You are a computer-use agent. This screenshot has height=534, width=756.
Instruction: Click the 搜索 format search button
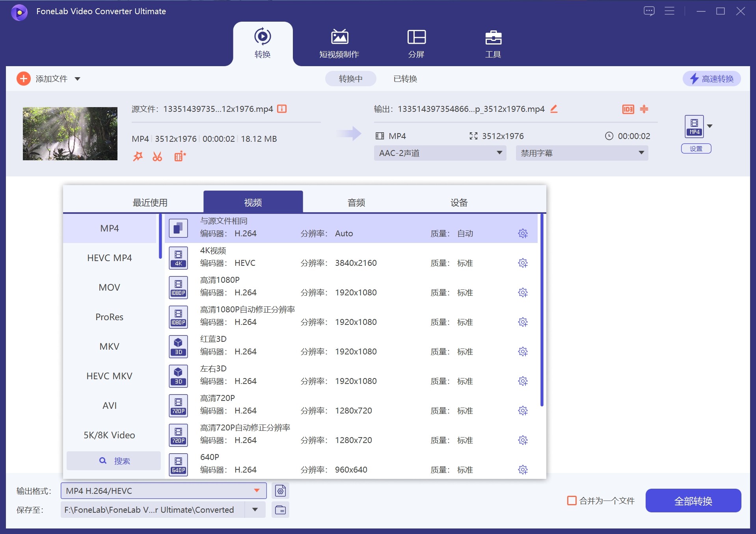point(114,461)
